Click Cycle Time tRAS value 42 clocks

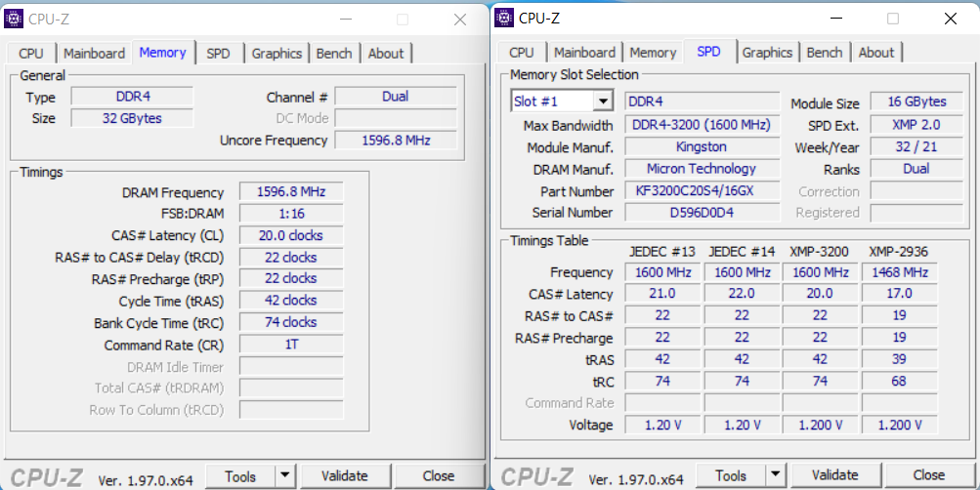tap(291, 301)
